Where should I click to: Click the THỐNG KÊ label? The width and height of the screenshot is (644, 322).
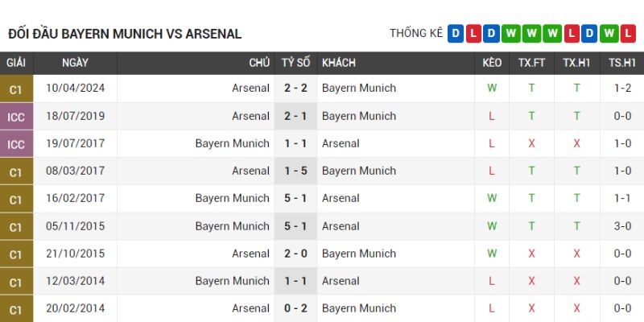416,33
